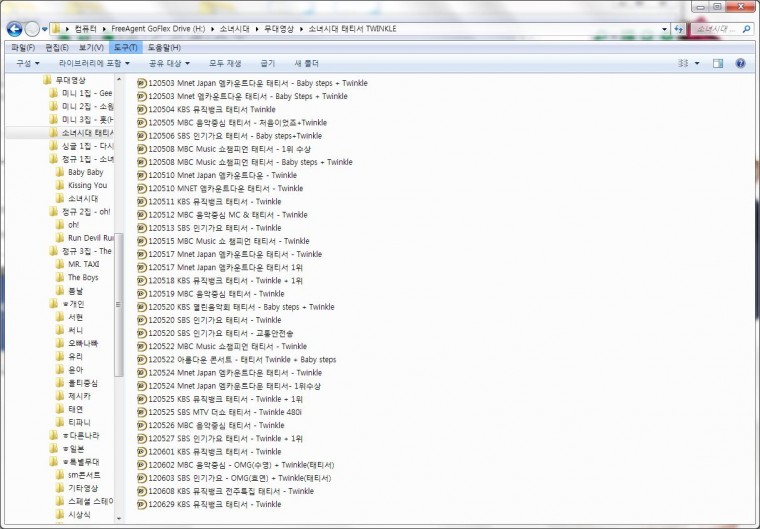Go back with the blue back arrow
This screenshot has height=529, width=760.
15,29
